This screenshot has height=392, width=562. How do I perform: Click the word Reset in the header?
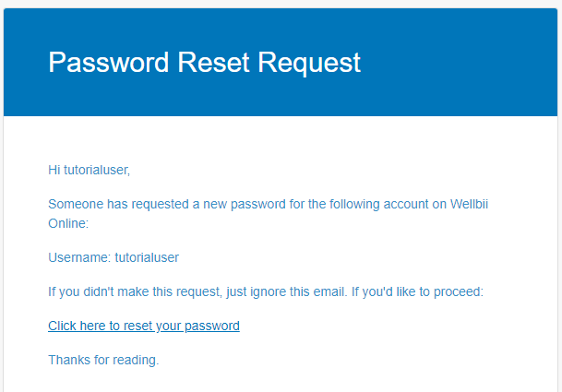click(213, 63)
